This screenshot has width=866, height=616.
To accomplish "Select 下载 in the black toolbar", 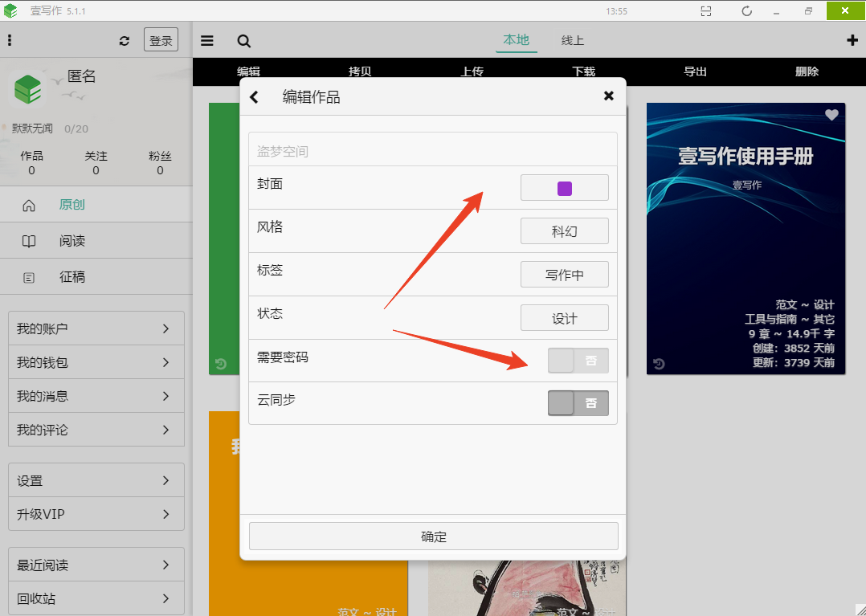I will (584, 71).
